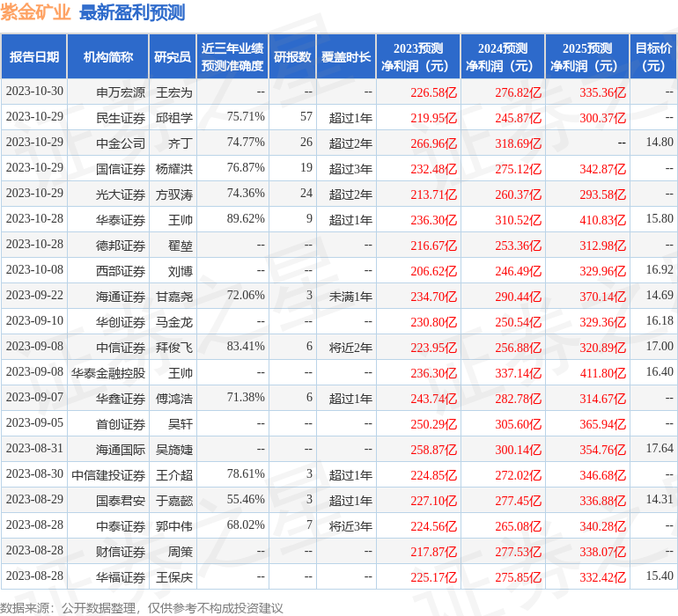Click analyst name 傅鸿浩
Screen dimensions: 678x616
(x=174, y=398)
